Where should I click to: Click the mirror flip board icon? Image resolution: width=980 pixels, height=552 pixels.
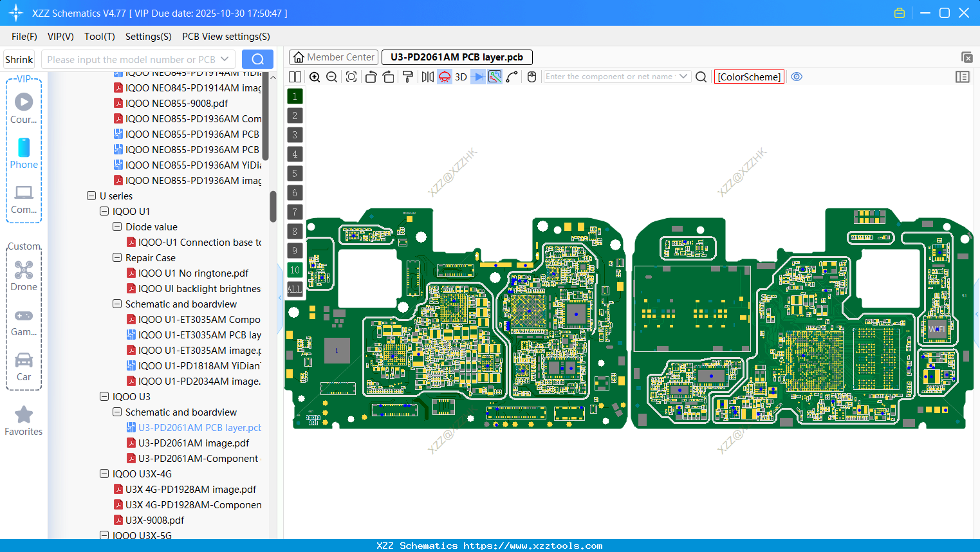pos(426,77)
